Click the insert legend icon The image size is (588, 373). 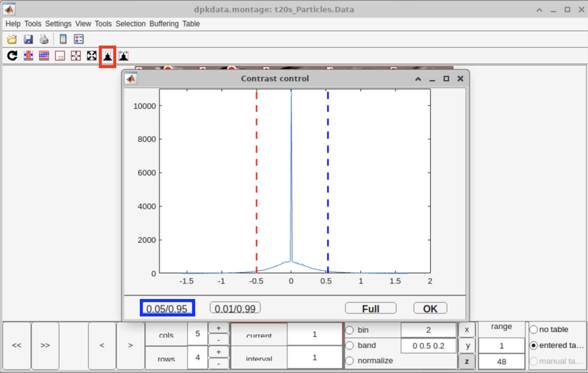click(79, 39)
